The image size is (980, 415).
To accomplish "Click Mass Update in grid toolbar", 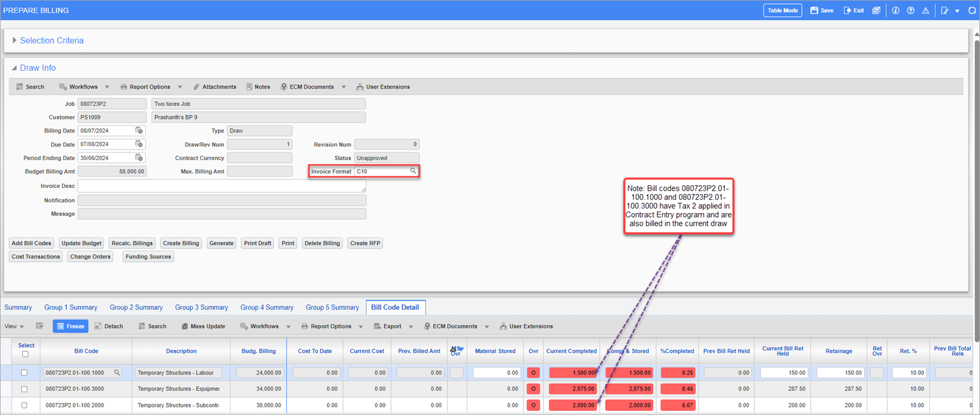I will [203, 326].
